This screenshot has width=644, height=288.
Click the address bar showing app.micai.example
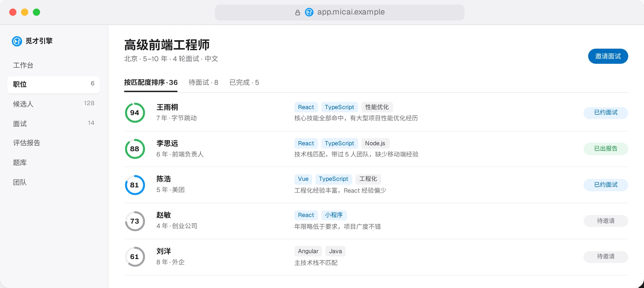(x=340, y=12)
